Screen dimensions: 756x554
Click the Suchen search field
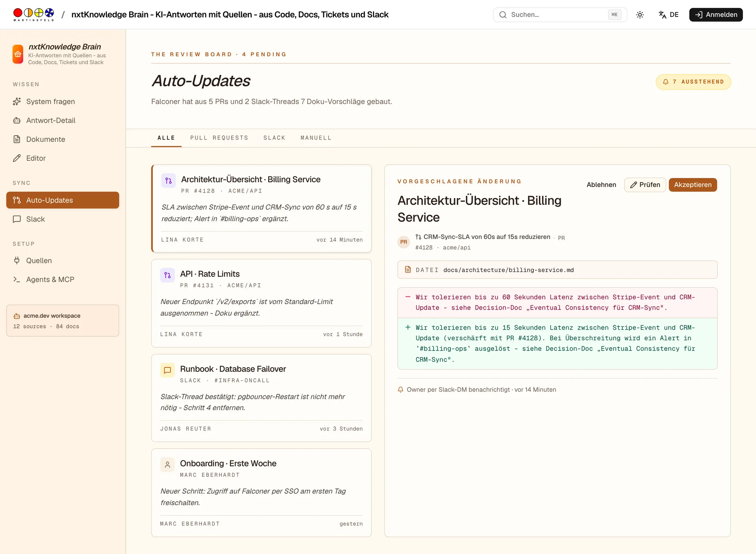pos(560,15)
